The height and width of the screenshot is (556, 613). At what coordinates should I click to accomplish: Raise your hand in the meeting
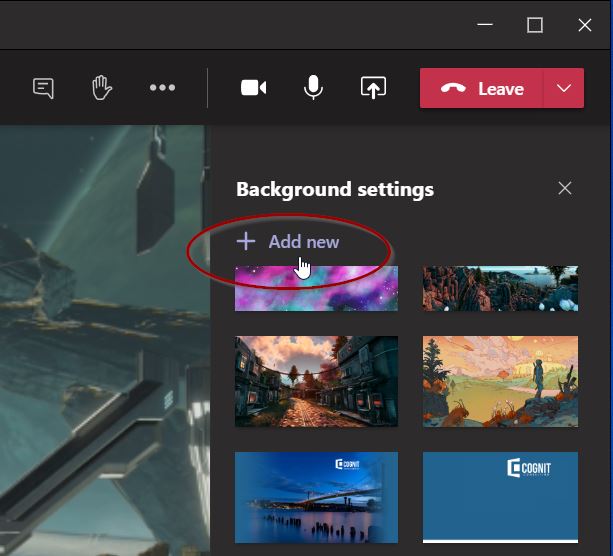(x=102, y=88)
